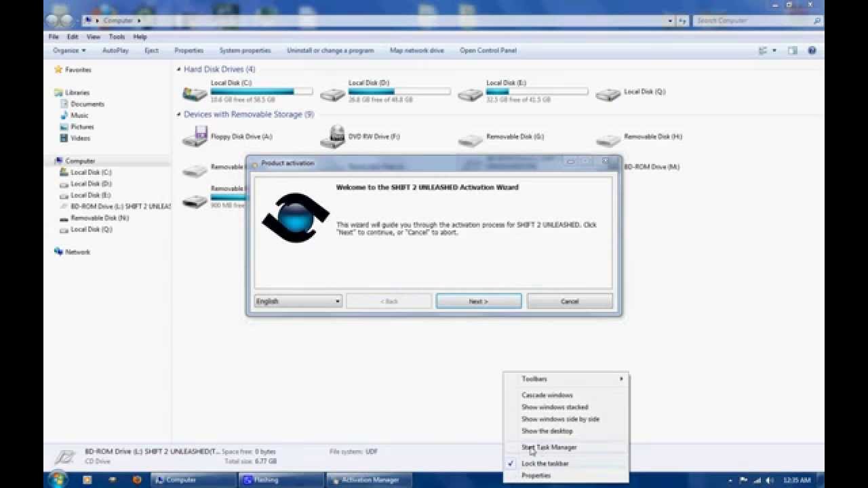Select Removable Disk (N:) in sidebar tree

(x=94, y=218)
